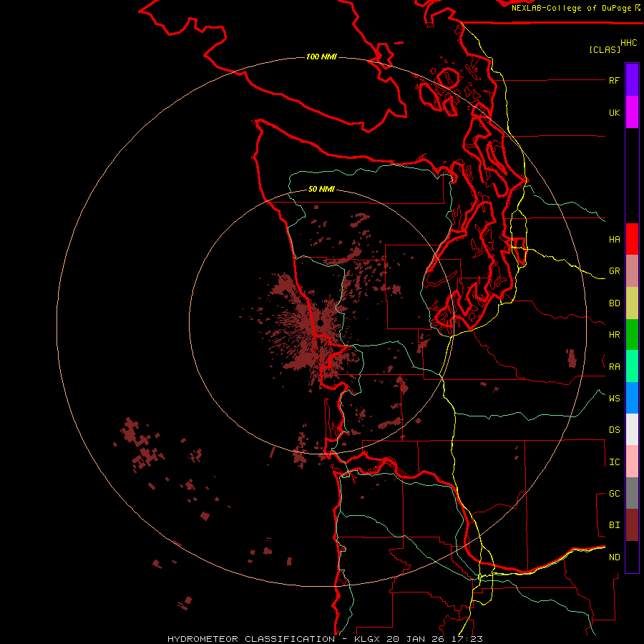
Task: Click the 50 NMI range ring label
Action: (321, 189)
